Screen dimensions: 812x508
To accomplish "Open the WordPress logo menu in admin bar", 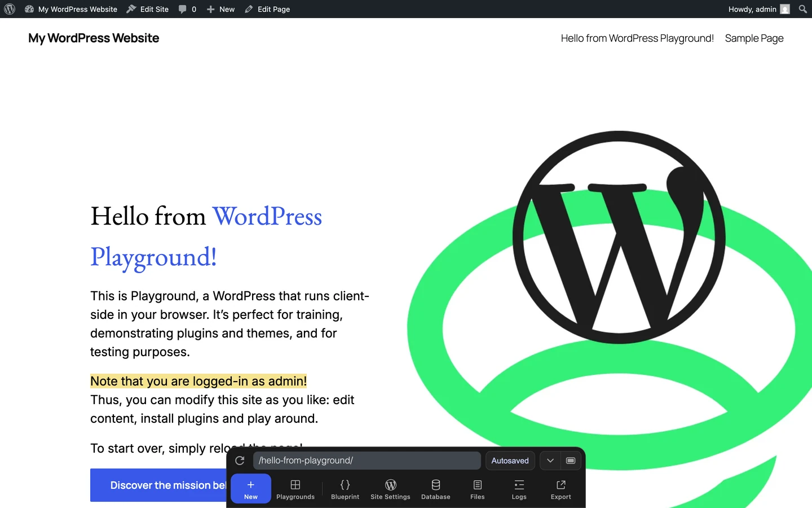I will click(10, 9).
